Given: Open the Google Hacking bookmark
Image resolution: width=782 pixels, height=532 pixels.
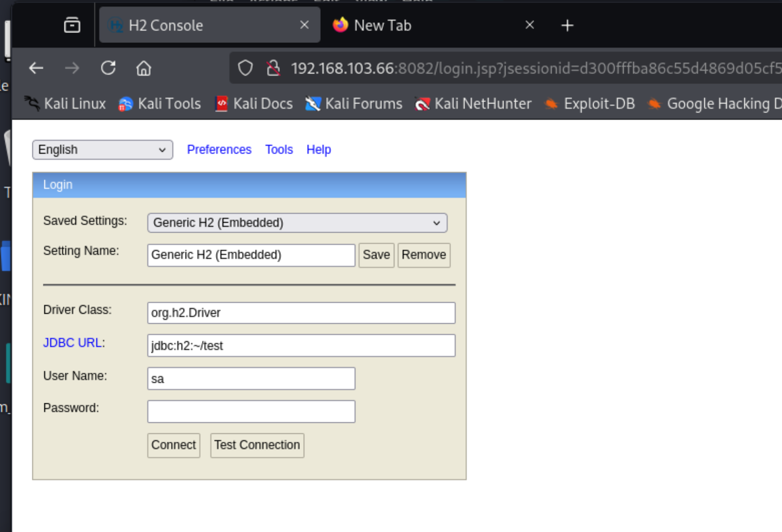Looking at the screenshot, I should coord(715,103).
